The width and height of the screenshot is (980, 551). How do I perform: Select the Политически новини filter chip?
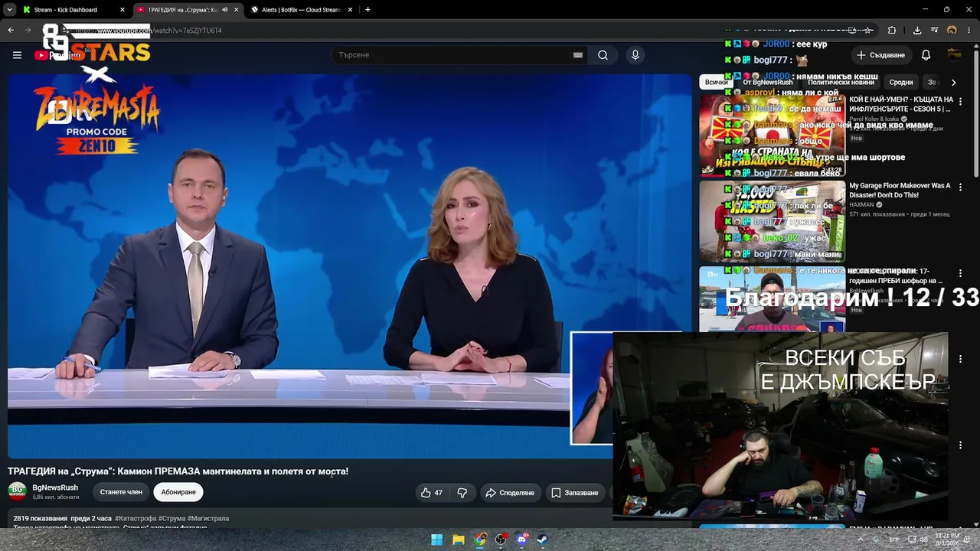[841, 82]
